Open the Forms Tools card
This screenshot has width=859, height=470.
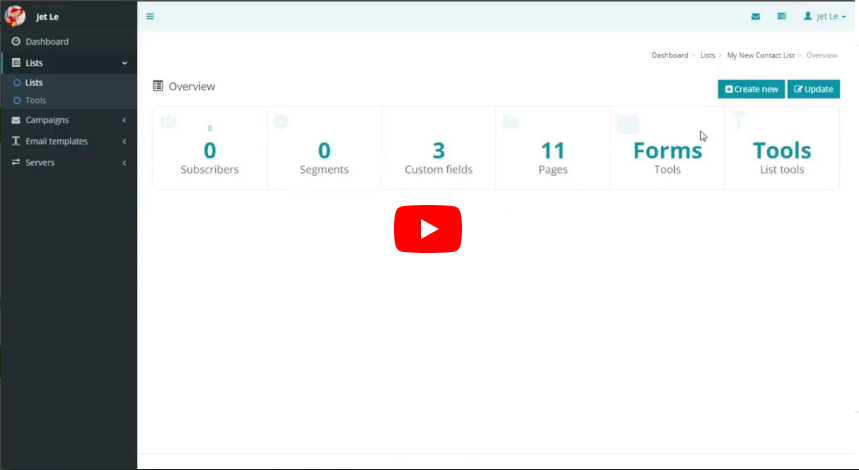667,148
